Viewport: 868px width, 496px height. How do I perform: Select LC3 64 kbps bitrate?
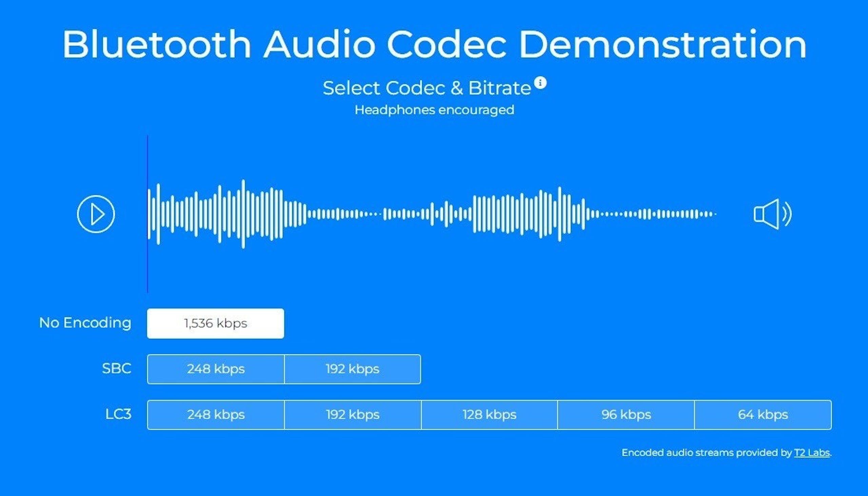click(x=763, y=415)
